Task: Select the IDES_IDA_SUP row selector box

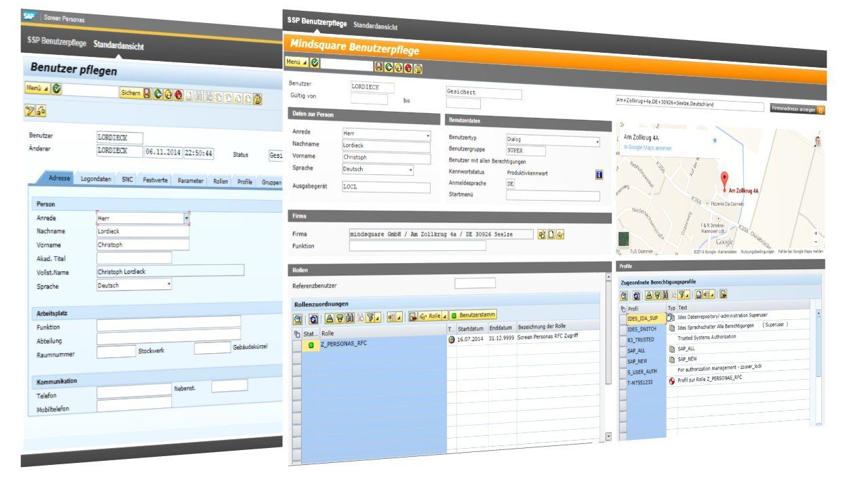Action: (x=623, y=319)
